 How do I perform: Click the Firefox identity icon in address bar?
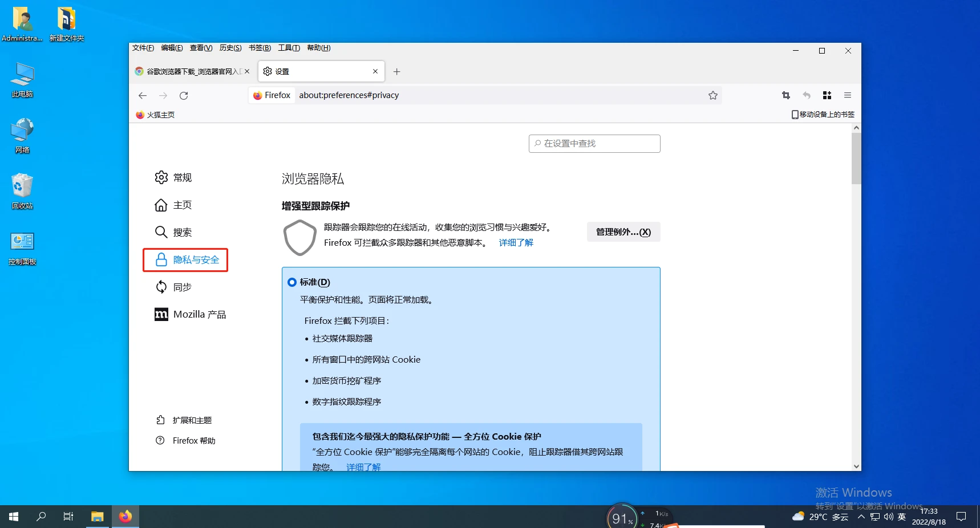coord(272,95)
